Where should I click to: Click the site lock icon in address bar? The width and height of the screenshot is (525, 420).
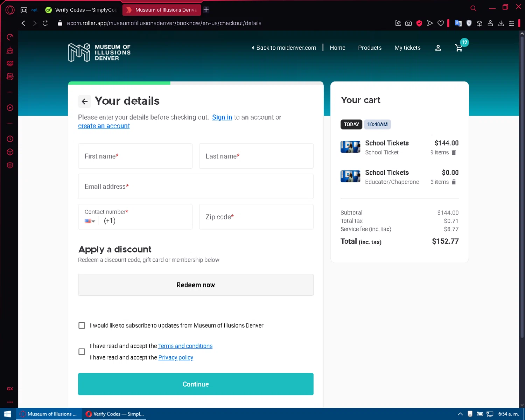coord(60,23)
